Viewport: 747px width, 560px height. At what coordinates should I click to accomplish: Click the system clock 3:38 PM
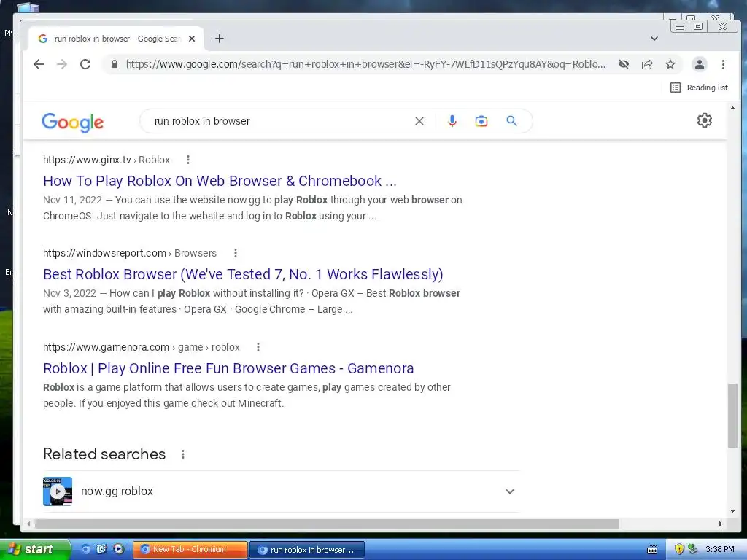click(720, 550)
